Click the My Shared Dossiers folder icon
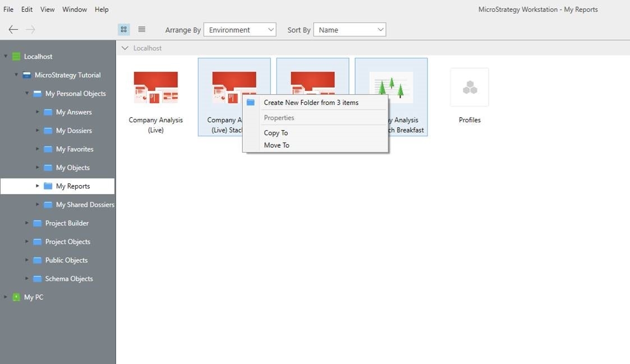The image size is (630, 364). (x=48, y=205)
